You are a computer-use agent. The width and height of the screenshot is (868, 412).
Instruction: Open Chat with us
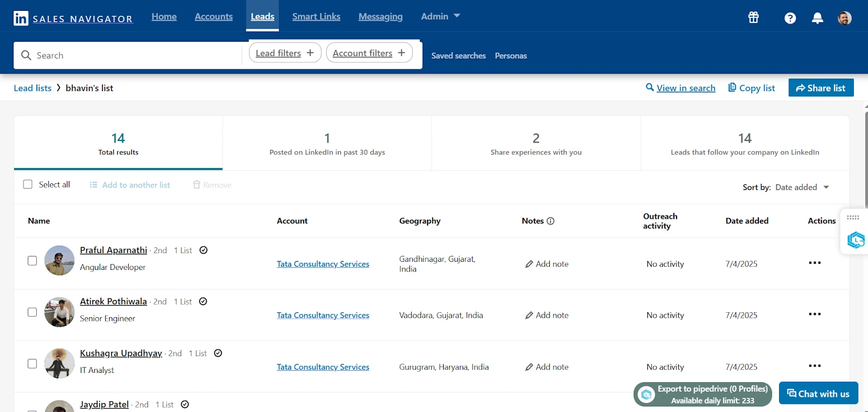point(818,394)
